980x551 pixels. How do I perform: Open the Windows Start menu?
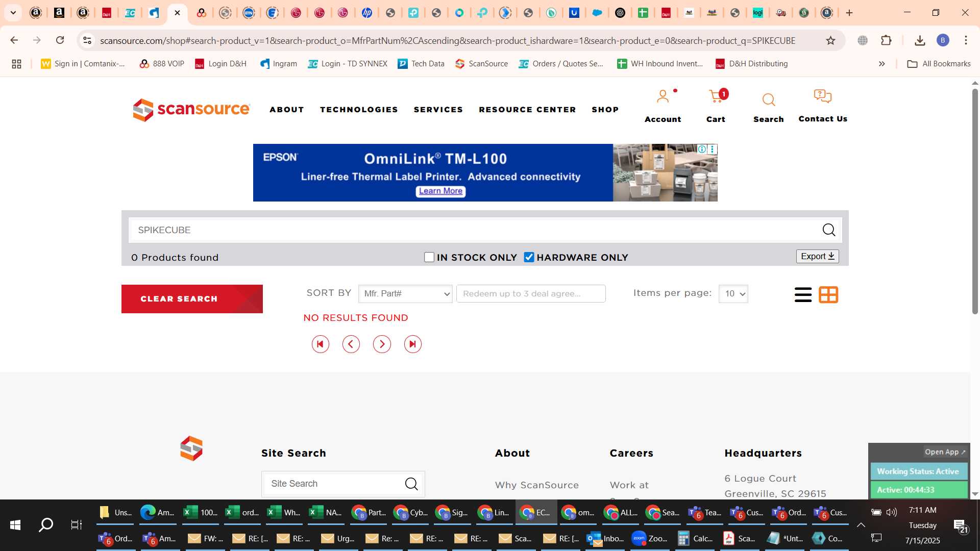(x=15, y=524)
